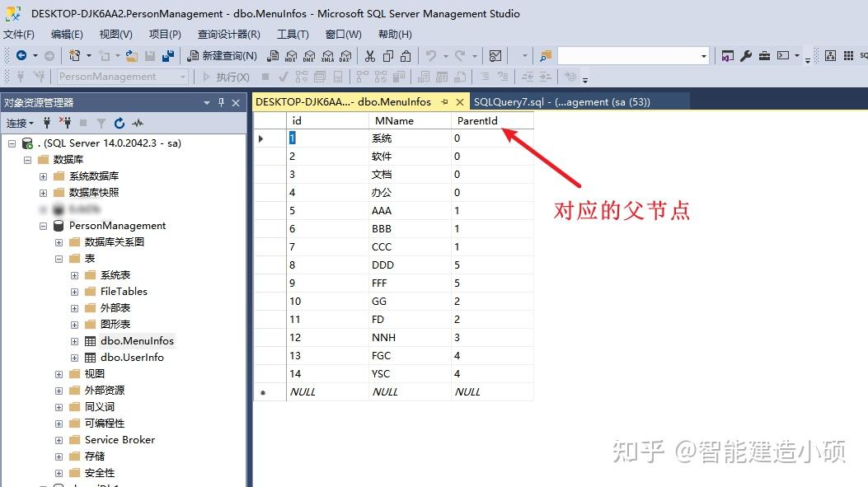Open Activity Monitor from Object Explorer toolbar

(x=139, y=123)
